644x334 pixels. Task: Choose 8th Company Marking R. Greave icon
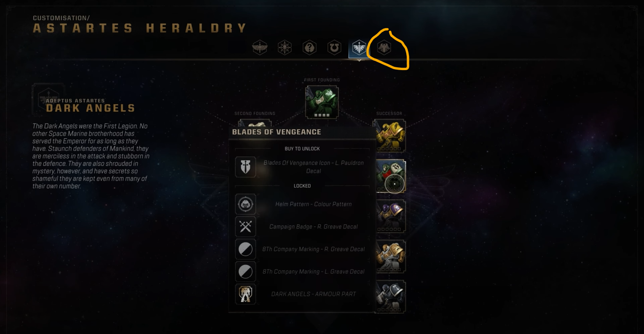[245, 249]
